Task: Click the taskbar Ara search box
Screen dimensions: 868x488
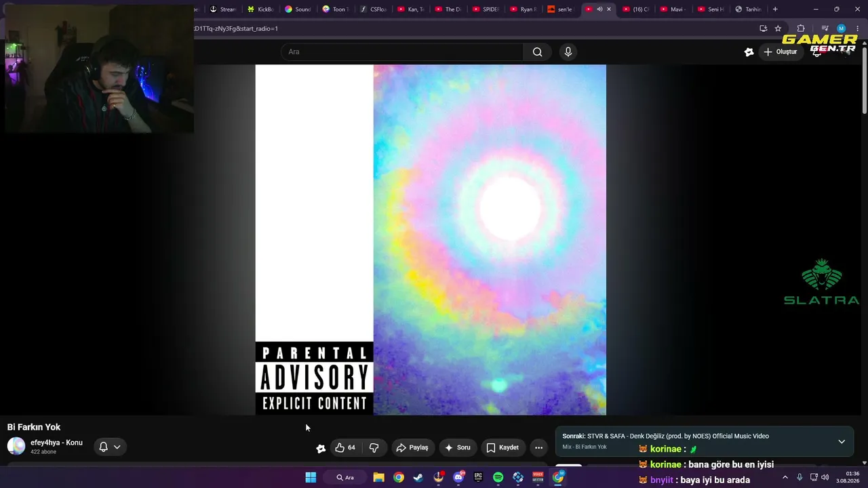Action: click(345, 477)
